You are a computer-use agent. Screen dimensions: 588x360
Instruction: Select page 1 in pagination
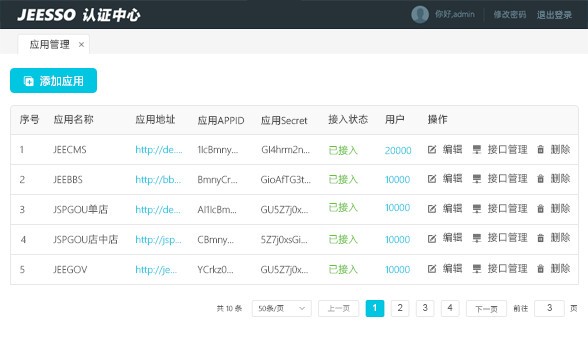[x=375, y=308]
